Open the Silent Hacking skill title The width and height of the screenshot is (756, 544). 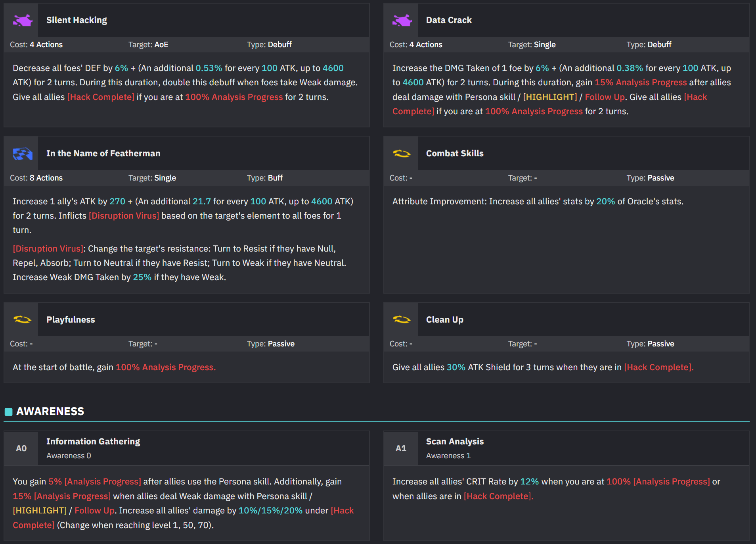click(x=77, y=20)
